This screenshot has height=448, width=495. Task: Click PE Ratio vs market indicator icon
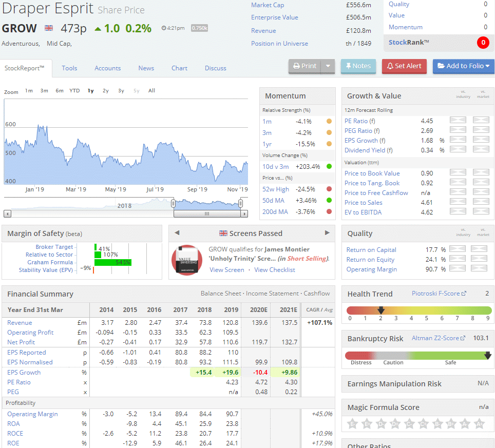click(x=481, y=120)
